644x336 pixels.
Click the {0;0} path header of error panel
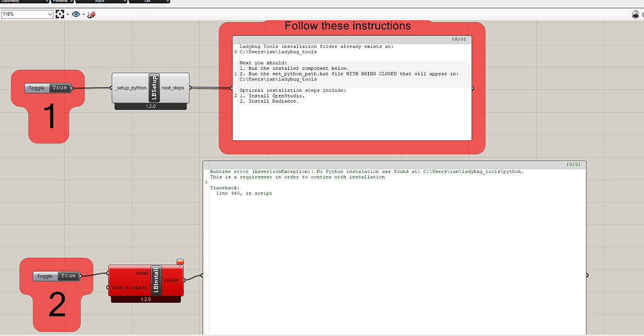[573, 164]
